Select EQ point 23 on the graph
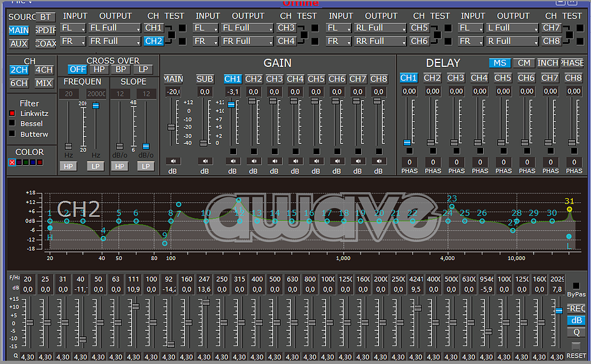591x364 pixels. 451,207
